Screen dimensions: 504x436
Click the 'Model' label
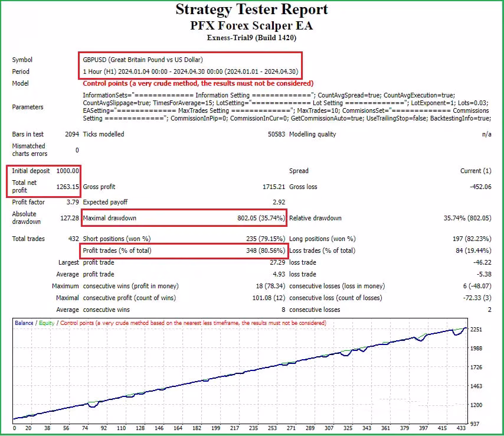pos(20,83)
